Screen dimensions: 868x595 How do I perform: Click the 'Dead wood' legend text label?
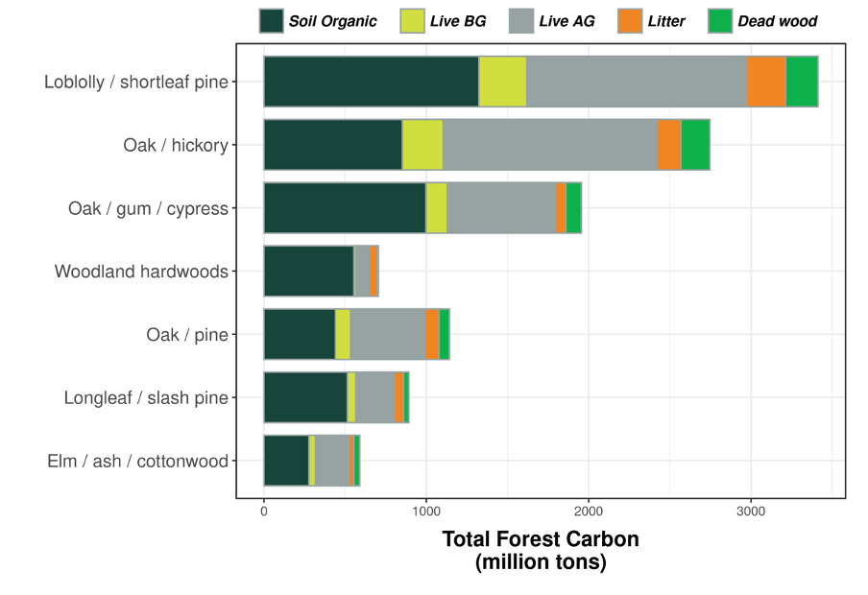(777, 21)
